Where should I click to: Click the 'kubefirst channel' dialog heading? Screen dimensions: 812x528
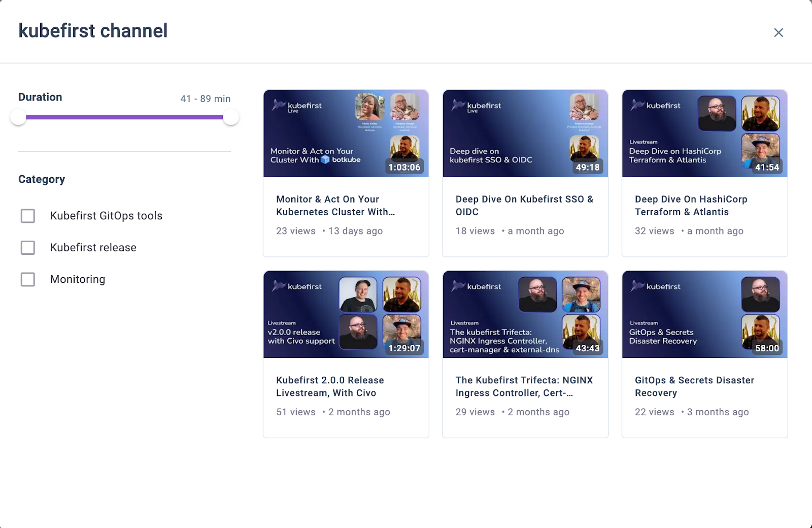pos(93,31)
